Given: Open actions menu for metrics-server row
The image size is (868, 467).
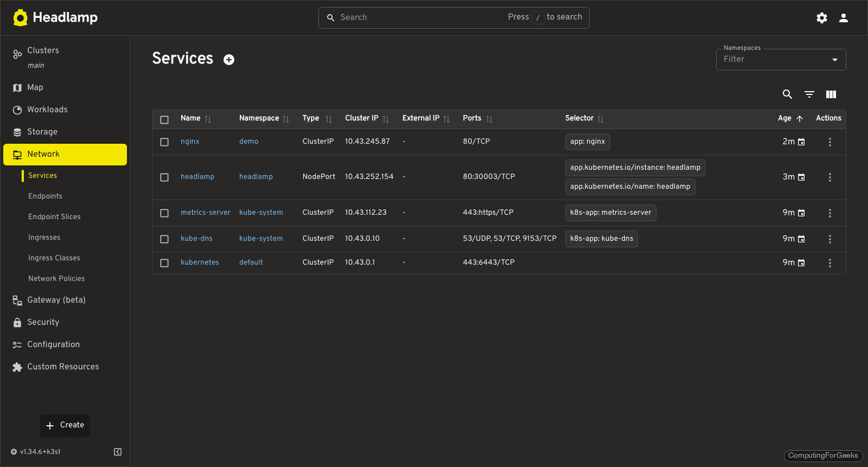Looking at the screenshot, I should [829, 213].
